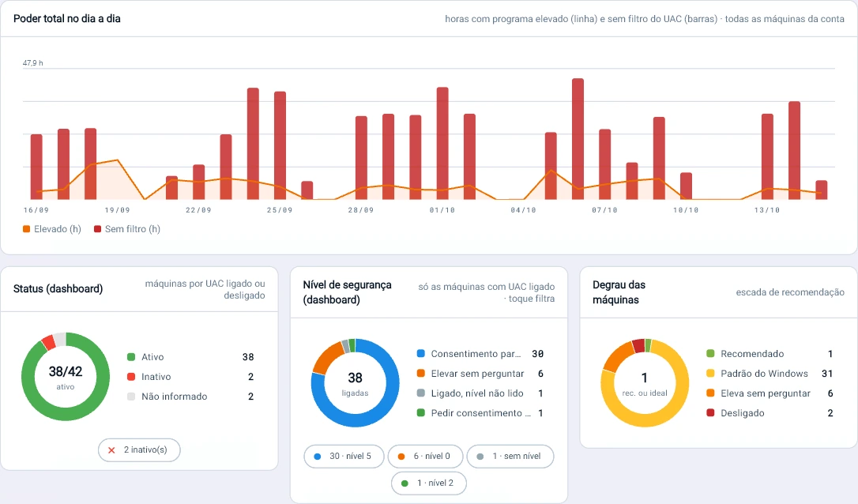Click the "Degrau das máquinas" card title

coord(619,292)
